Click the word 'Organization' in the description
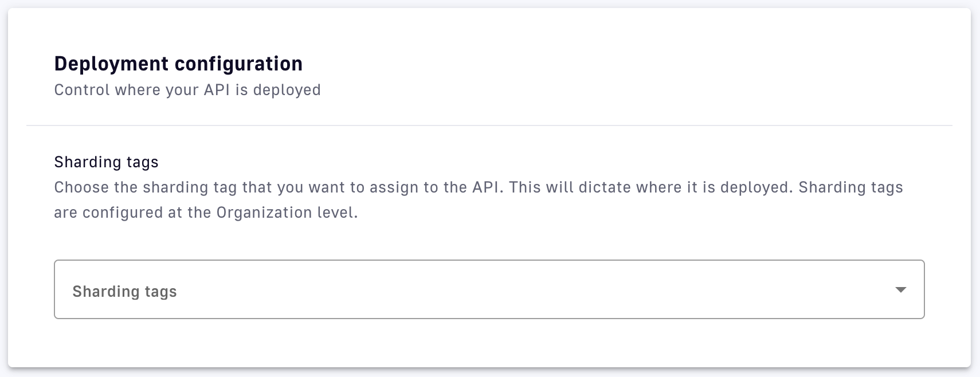 pos(264,213)
